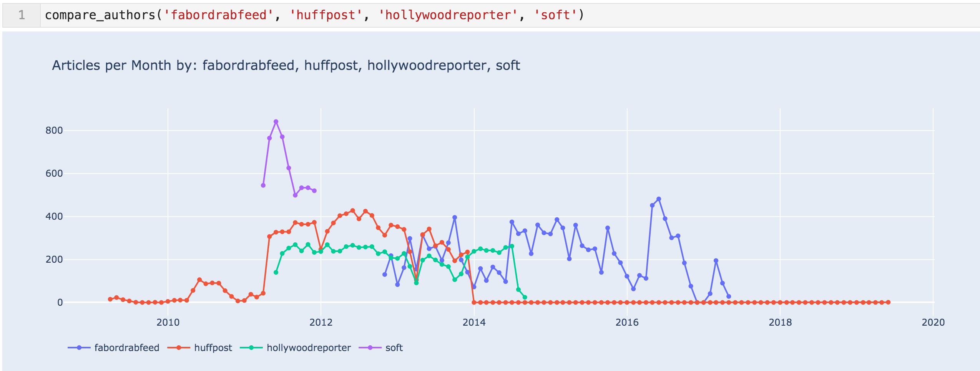980x371 pixels.
Task: Click the 0 y-axis tick label
Action: [x=60, y=303]
